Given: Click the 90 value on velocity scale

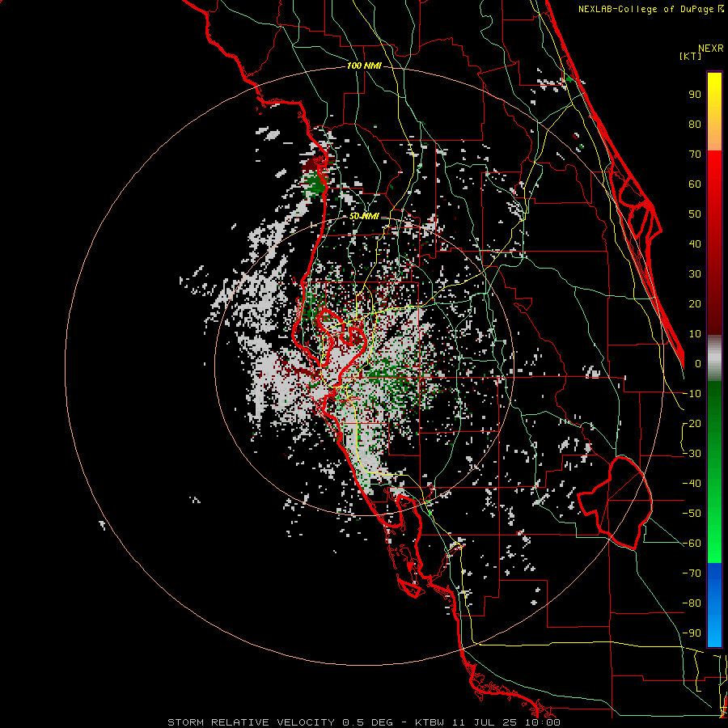Looking at the screenshot, I should pos(695,95).
